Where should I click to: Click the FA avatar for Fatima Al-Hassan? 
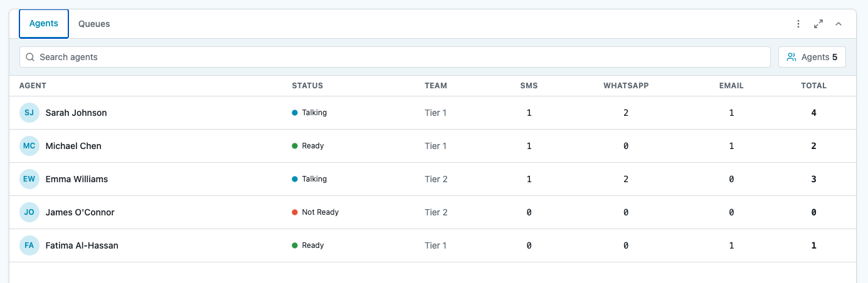29,245
